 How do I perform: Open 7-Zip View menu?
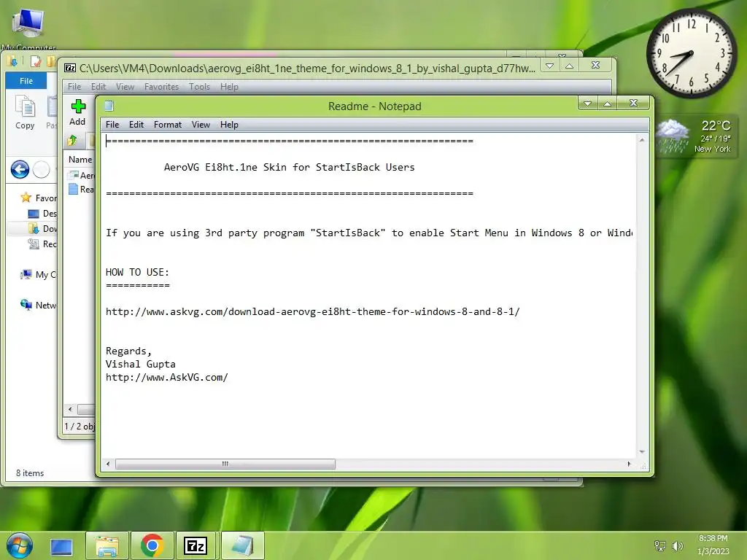pyautogui.click(x=125, y=87)
